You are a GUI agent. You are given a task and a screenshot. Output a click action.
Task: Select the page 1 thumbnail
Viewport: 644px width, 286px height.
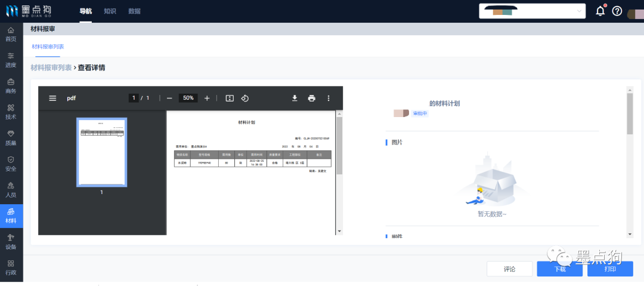[101, 152]
